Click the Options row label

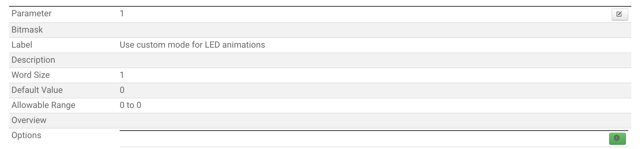tap(26, 135)
